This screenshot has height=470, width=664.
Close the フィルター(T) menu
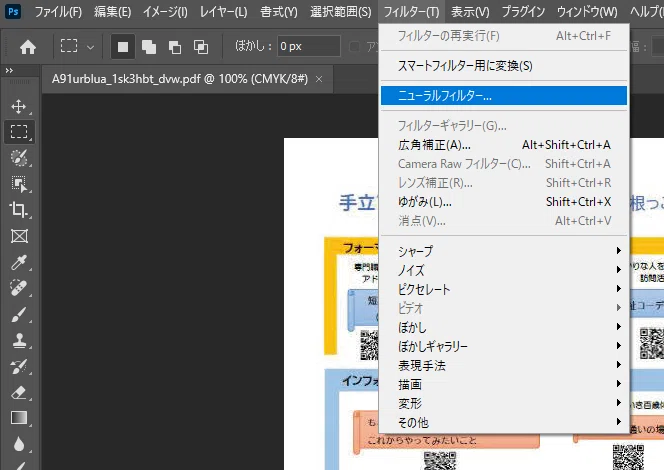tap(411, 11)
